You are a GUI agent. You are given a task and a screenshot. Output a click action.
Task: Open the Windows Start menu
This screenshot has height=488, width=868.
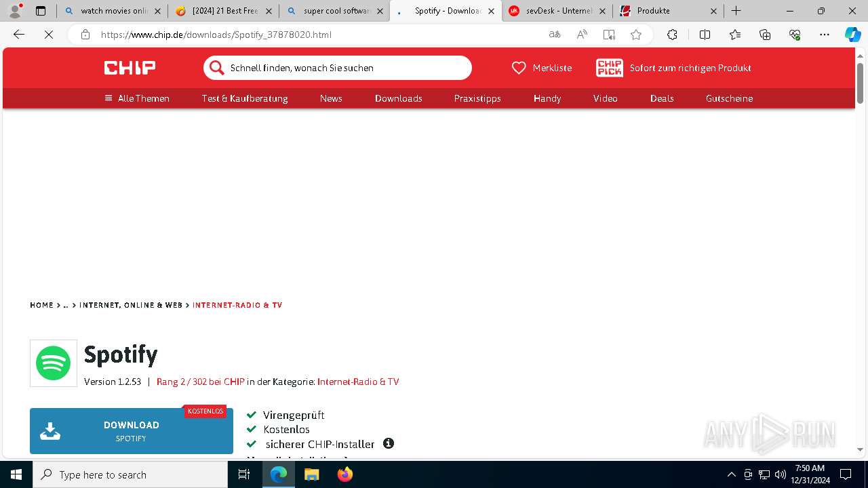click(x=16, y=474)
